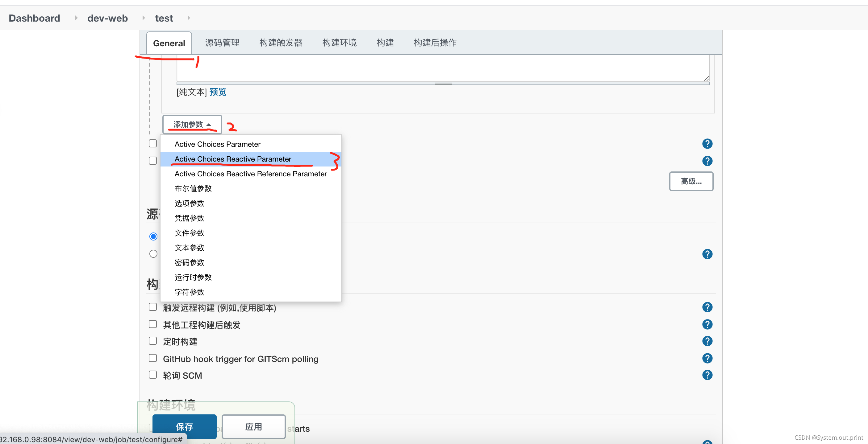Screen dimensions: 868x444
Task: Choose 布尔值参数 from the parameter menu
Action: coord(251,188)
